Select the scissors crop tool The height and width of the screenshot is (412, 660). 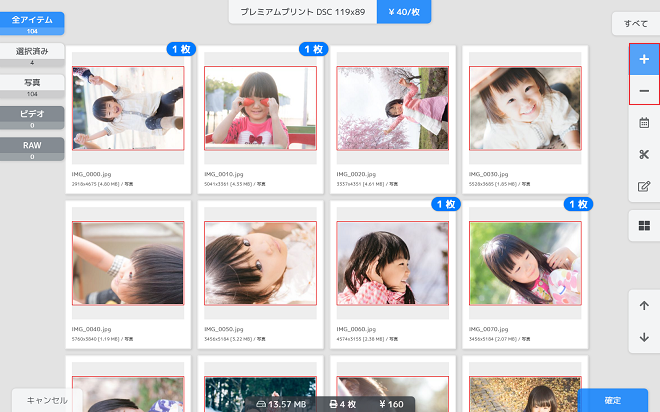point(643,154)
